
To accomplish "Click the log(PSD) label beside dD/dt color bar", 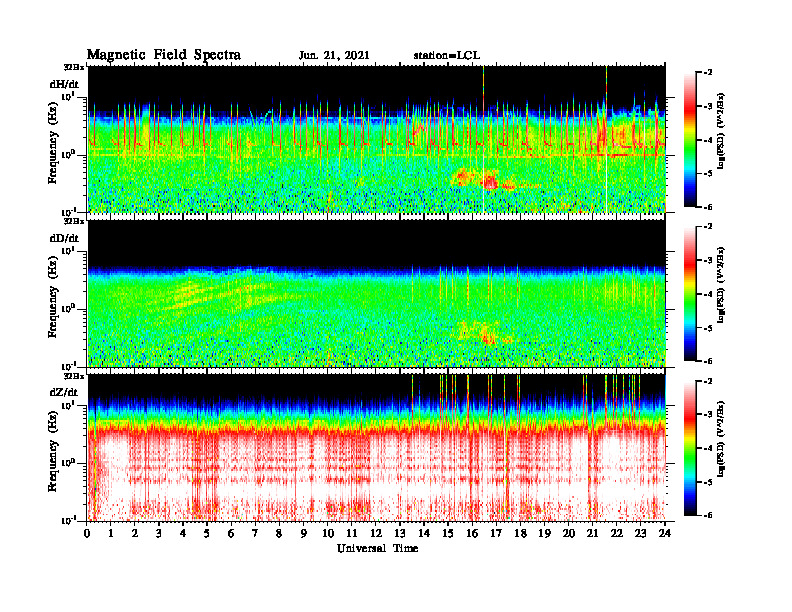I will (x=721, y=285).
